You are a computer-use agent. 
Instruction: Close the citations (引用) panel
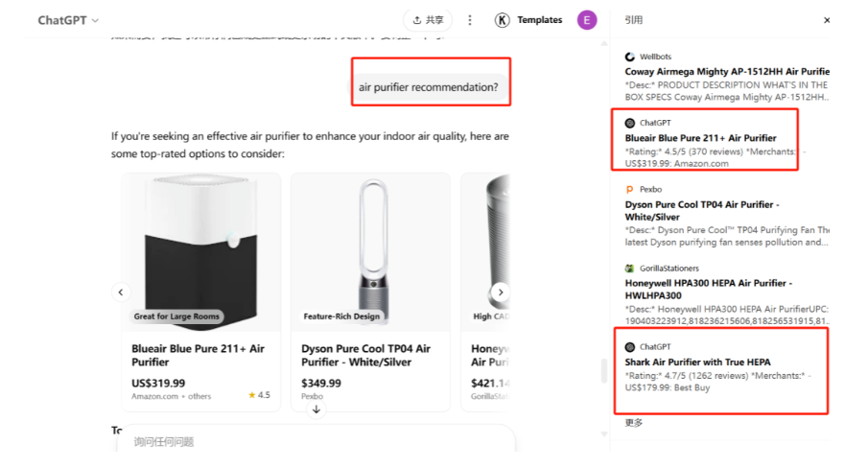coord(827,20)
